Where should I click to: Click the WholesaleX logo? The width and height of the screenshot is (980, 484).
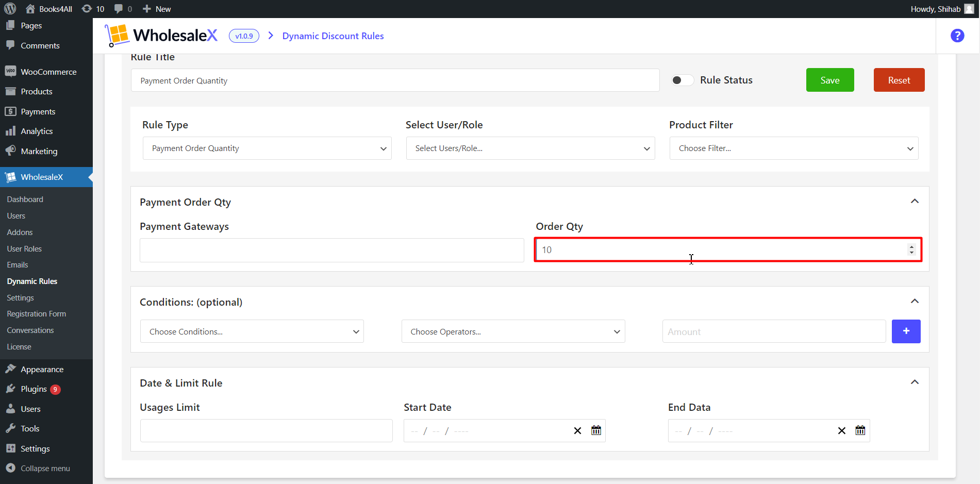161,36
